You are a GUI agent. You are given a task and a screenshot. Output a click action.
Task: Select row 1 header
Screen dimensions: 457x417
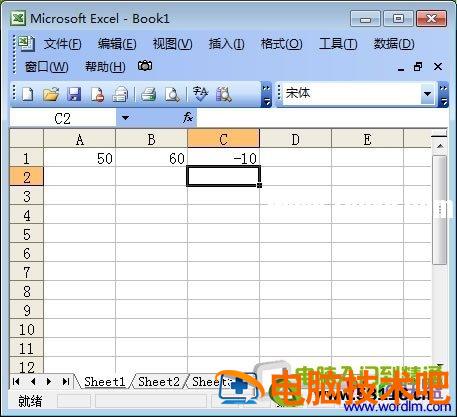[x=27, y=158]
